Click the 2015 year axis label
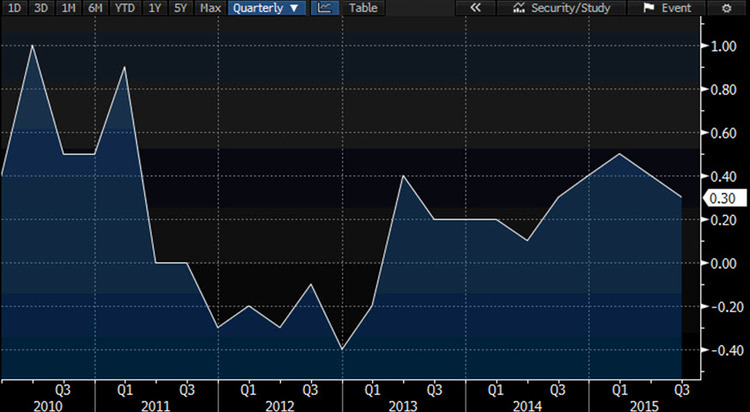The height and width of the screenshot is (412, 750). point(643,406)
